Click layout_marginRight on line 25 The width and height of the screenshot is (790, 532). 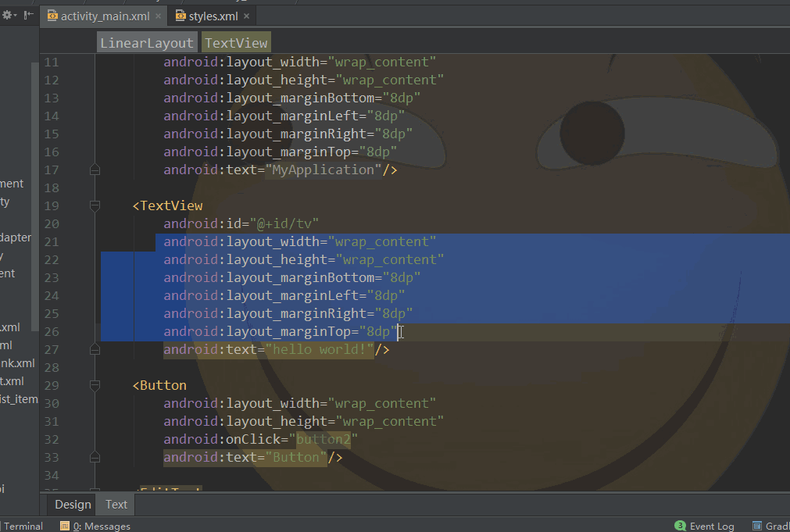[x=296, y=314]
